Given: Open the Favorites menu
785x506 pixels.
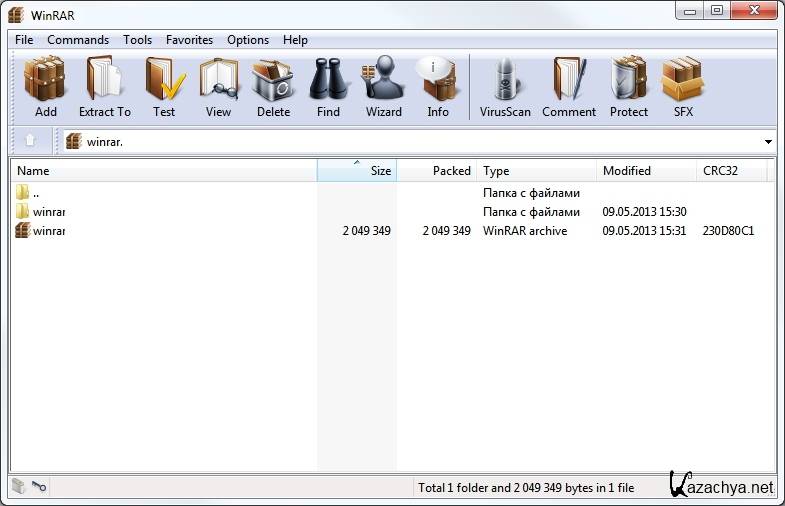Looking at the screenshot, I should (x=189, y=40).
